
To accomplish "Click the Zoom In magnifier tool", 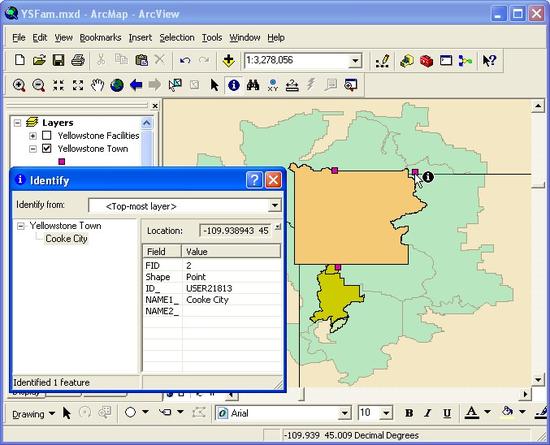I will coord(19,85).
